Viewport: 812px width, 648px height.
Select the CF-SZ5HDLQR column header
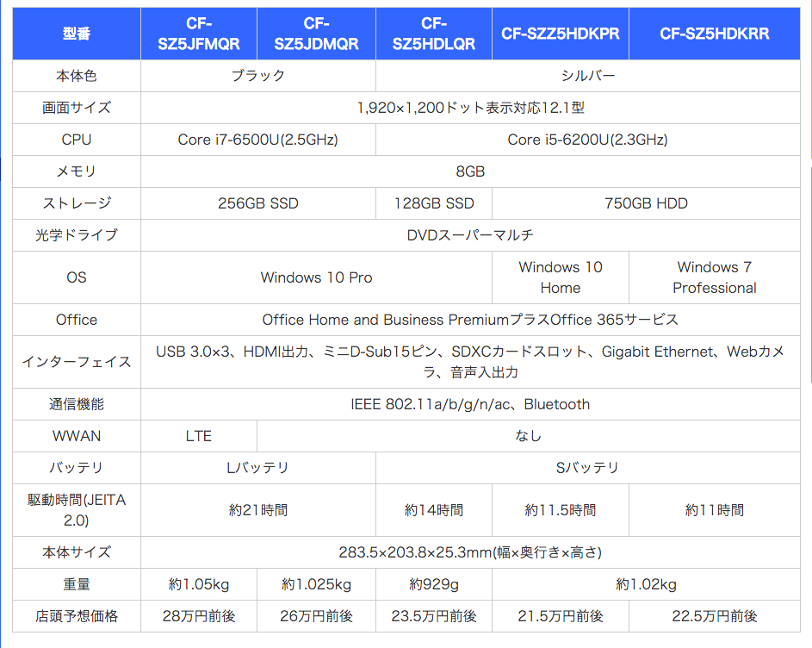(434, 34)
